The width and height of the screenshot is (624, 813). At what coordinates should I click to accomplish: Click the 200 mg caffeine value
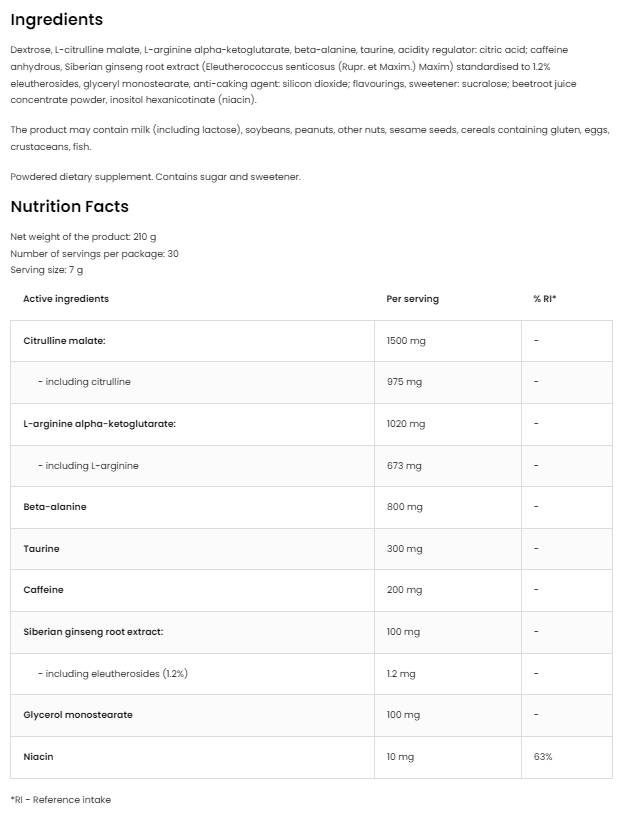(x=404, y=590)
